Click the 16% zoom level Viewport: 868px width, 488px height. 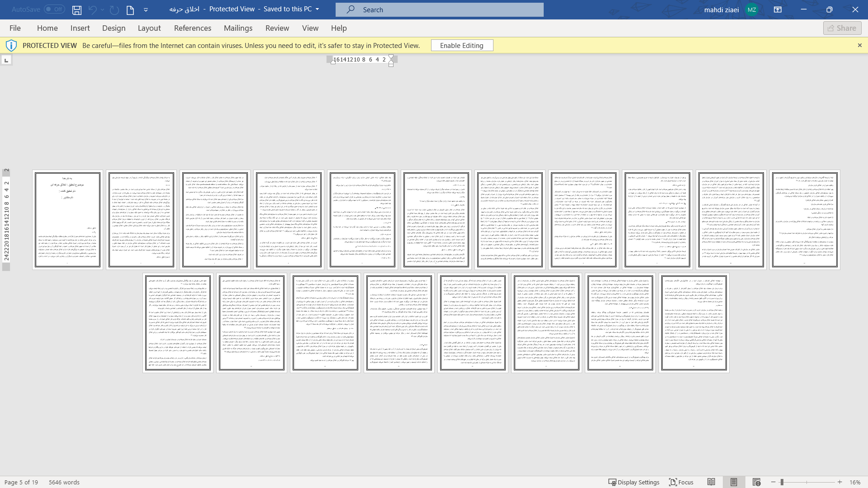855,482
